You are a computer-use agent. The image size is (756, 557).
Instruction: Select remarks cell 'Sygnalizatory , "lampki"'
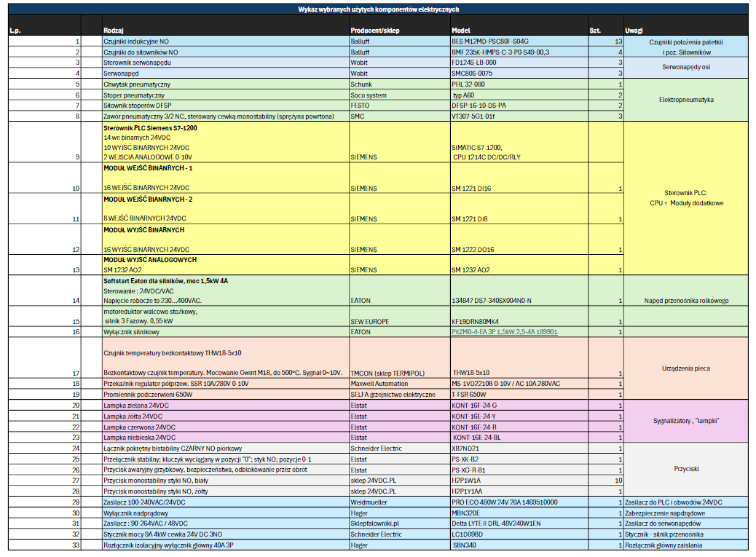686,421
